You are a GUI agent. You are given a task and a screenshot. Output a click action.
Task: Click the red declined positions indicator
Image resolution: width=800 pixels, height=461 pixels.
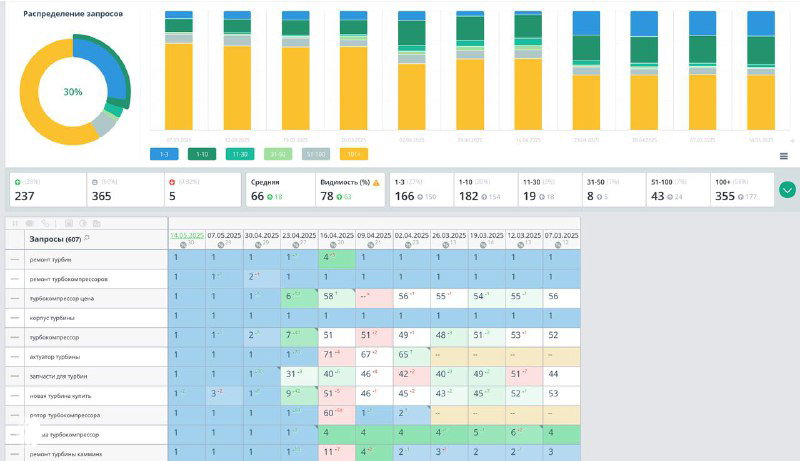click(172, 182)
